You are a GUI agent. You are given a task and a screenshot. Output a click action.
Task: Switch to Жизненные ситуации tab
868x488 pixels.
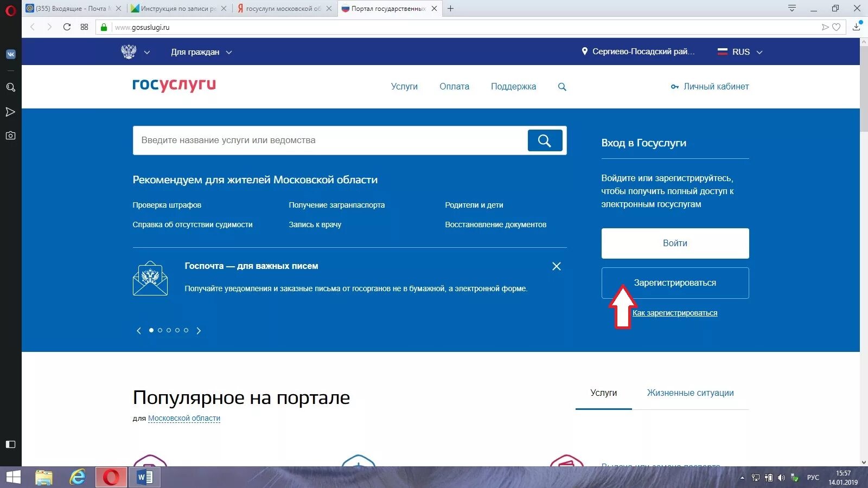690,393
